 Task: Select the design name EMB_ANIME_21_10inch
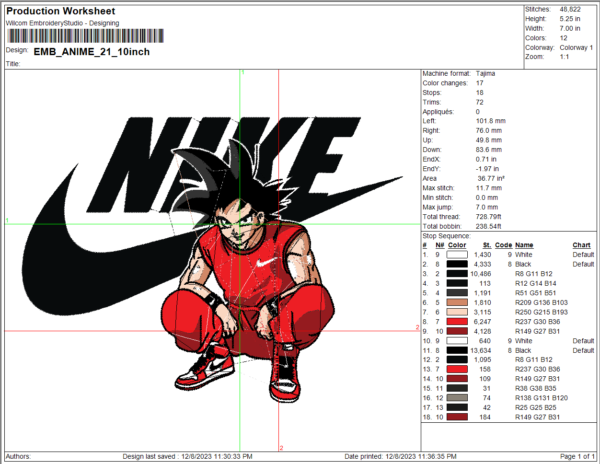pos(91,52)
